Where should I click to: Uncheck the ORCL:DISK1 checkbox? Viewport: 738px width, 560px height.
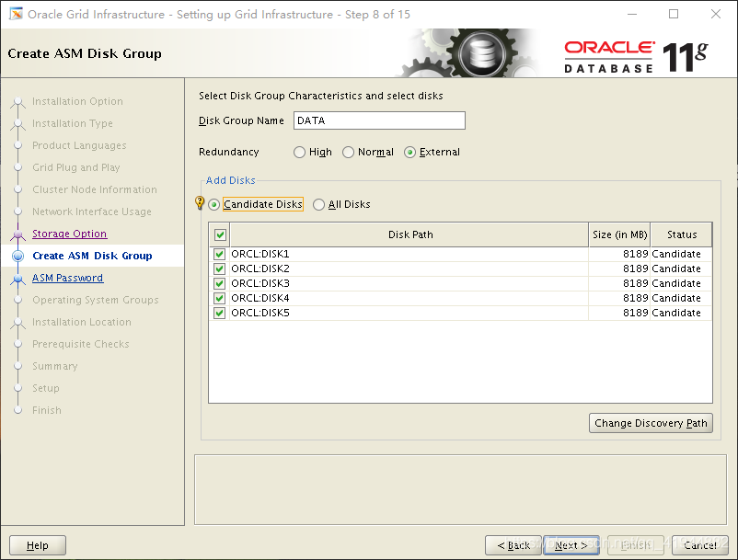[x=219, y=255]
